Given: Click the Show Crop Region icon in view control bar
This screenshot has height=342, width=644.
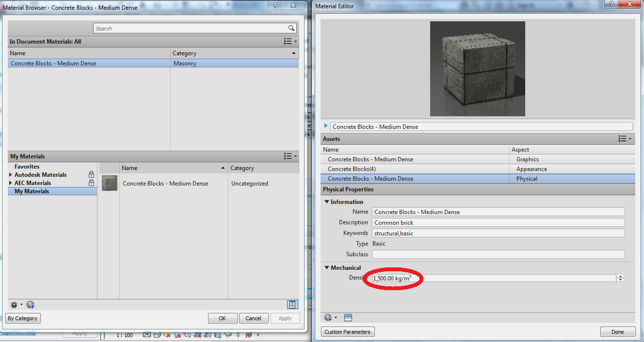Looking at the screenshot, I should tap(208, 335).
